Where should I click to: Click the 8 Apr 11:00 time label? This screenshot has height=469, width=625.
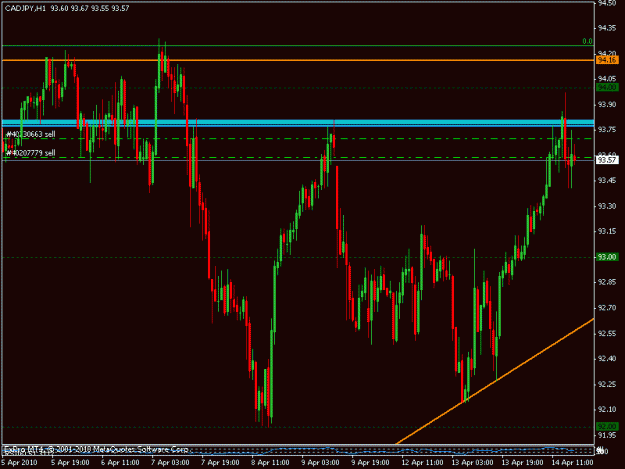(x=270, y=463)
